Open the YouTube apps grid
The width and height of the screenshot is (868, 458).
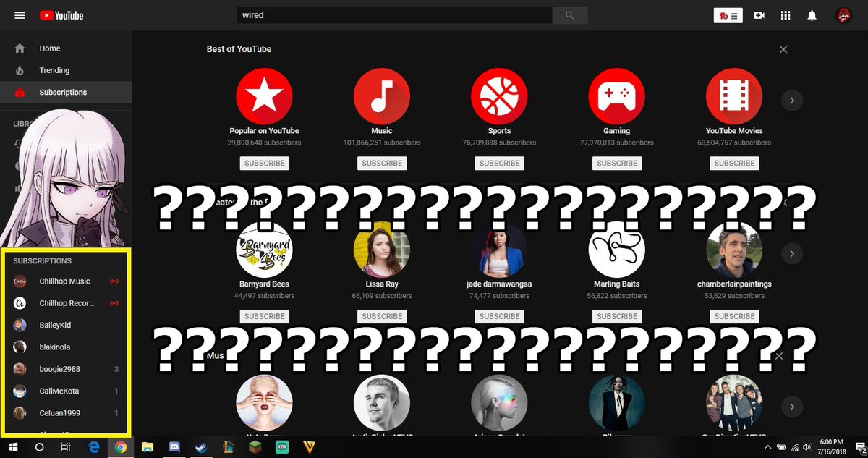786,15
